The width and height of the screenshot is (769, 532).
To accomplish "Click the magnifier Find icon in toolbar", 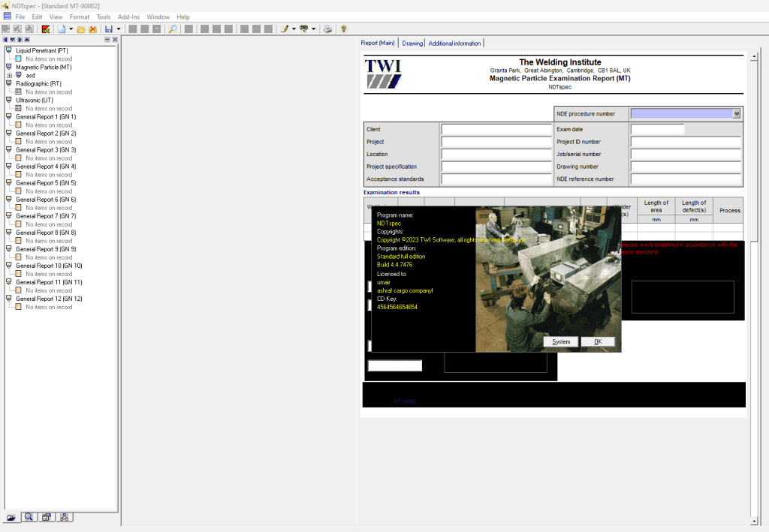I will click(172, 29).
